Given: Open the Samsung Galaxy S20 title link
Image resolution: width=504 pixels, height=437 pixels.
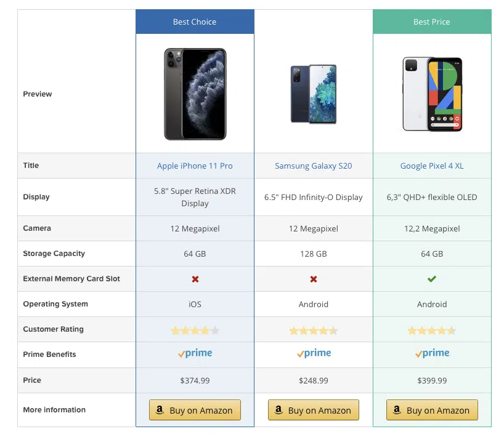Looking at the screenshot, I should 314,166.
